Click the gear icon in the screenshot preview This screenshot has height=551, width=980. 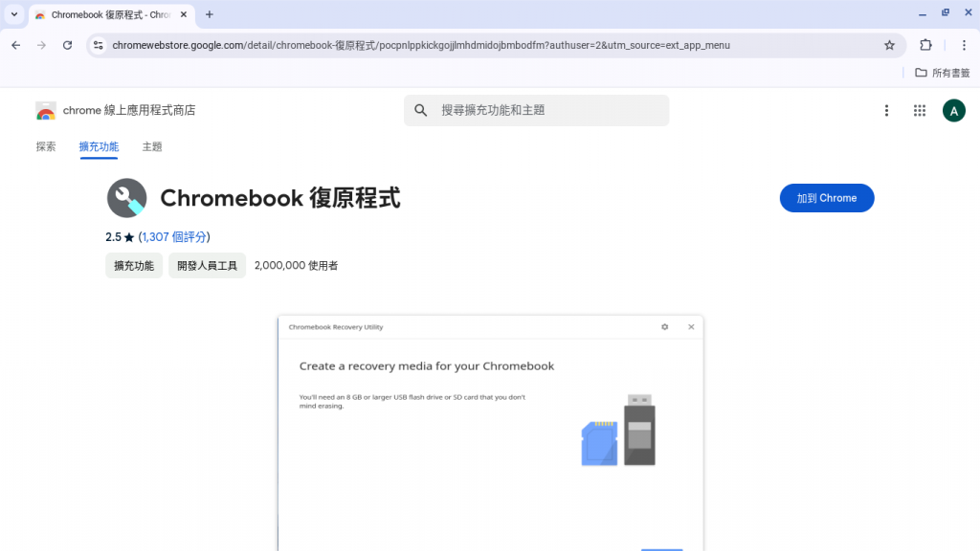665,327
